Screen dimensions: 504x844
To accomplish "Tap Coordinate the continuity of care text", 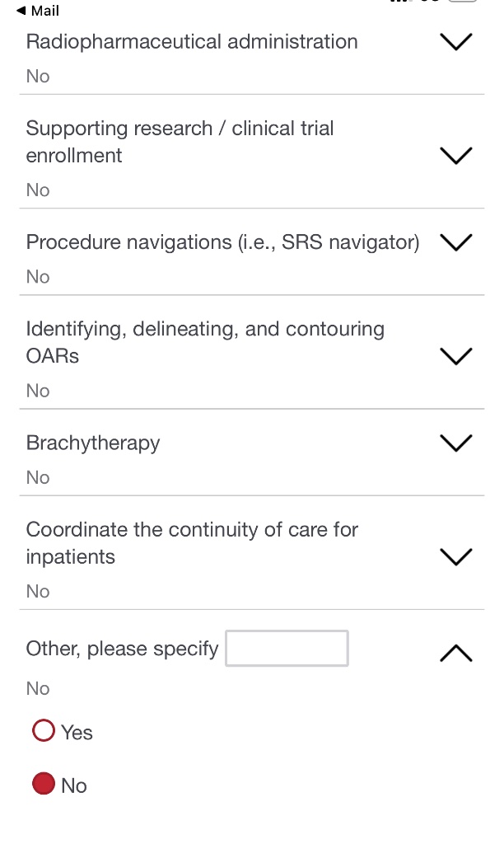I will tap(192, 542).
